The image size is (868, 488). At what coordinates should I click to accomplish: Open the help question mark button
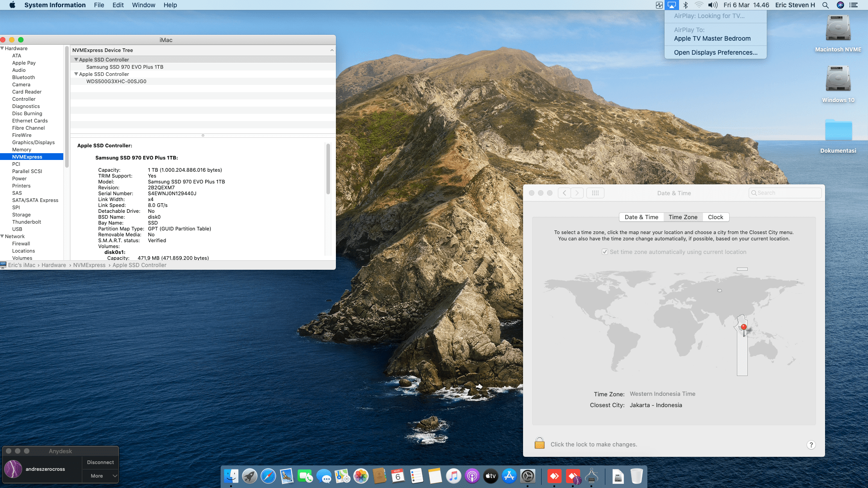(x=811, y=445)
